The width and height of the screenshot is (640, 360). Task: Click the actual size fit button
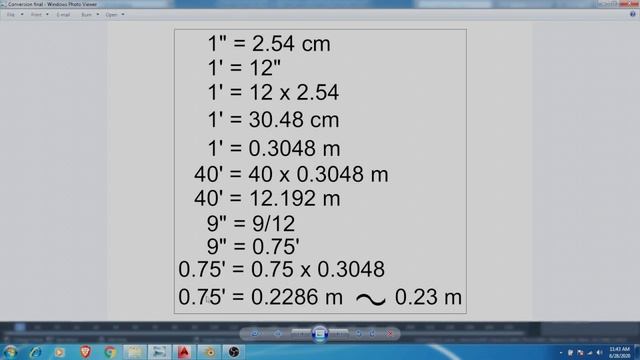(x=278, y=333)
